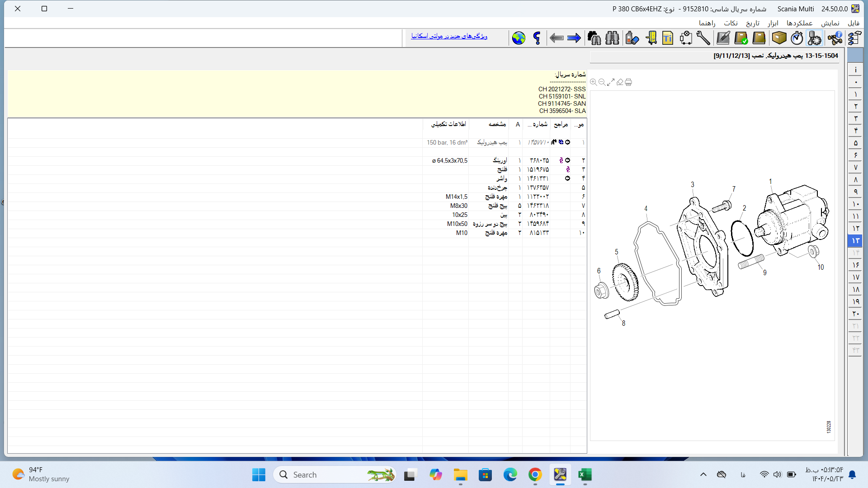868x488 pixels.
Task: Click the blue forward arrow icon
Action: [574, 38]
